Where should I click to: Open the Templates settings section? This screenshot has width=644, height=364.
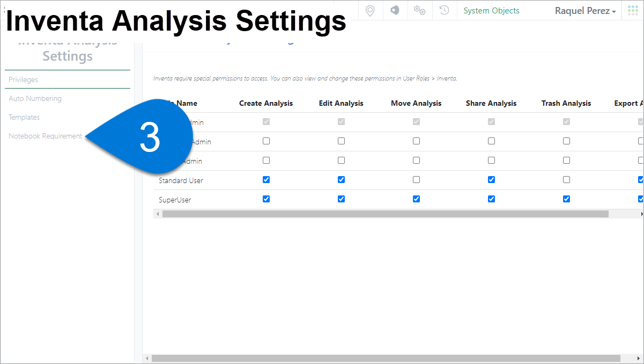pyautogui.click(x=24, y=117)
